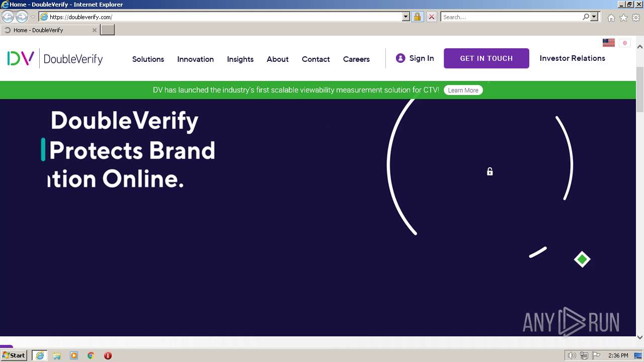Open the Careers page
This screenshot has height=362, width=644.
[356, 59]
